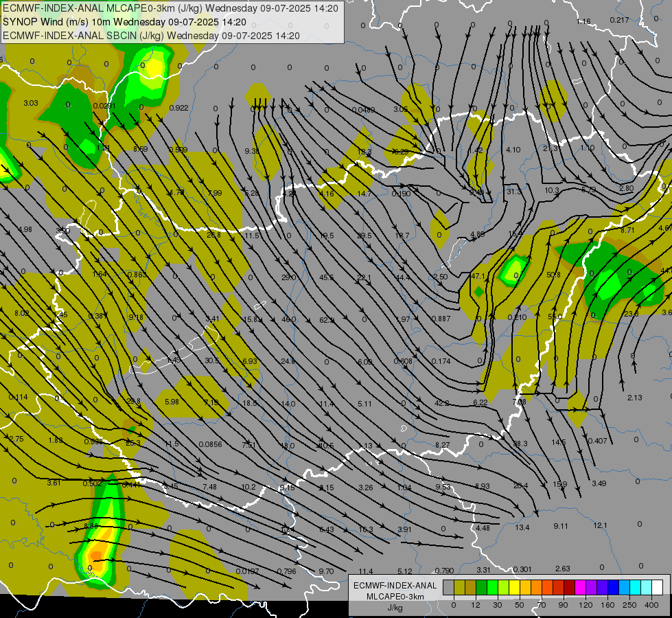This screenshot has width=672, height=618.
Task: Choose the pure yellow legend swatch
Action: [514, 587]
